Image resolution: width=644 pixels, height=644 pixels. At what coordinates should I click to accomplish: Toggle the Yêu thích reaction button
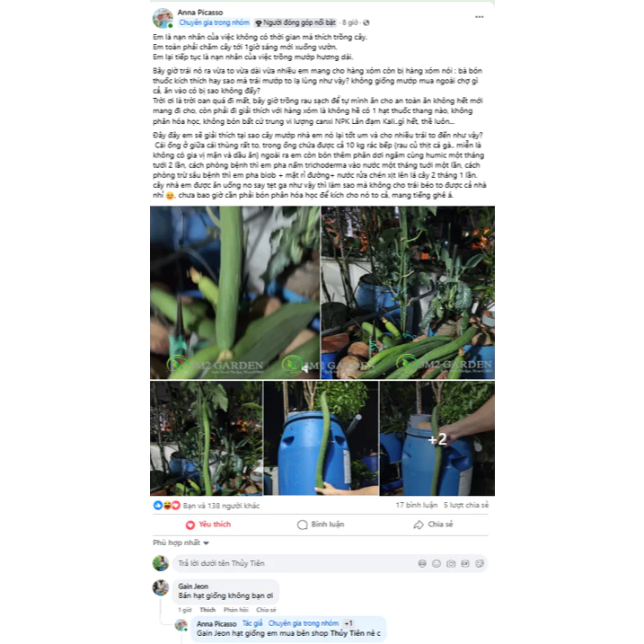tap(208, 525)
